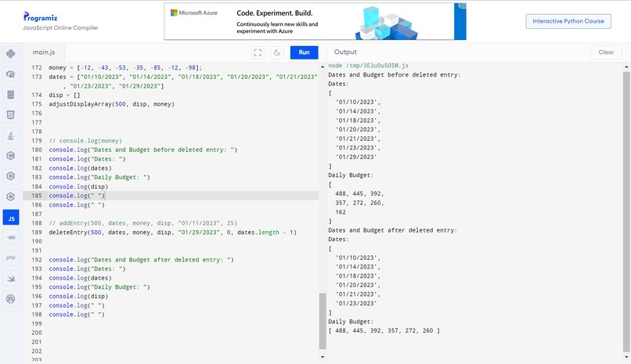Click 'disp = []' on line 174
This screenshot has height=364, width=631.
pyautogui.click(x=64, y=96)
